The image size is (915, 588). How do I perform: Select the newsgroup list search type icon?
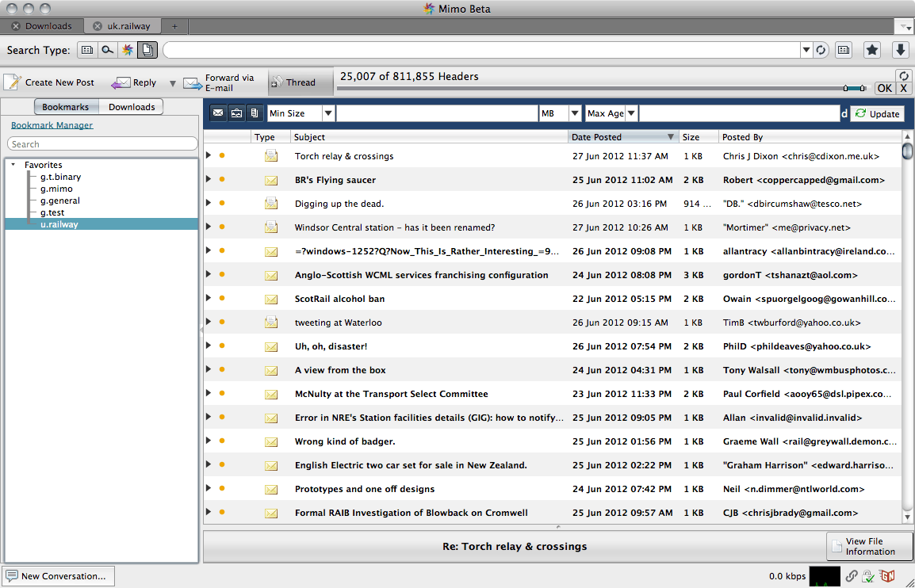point(87,50)
